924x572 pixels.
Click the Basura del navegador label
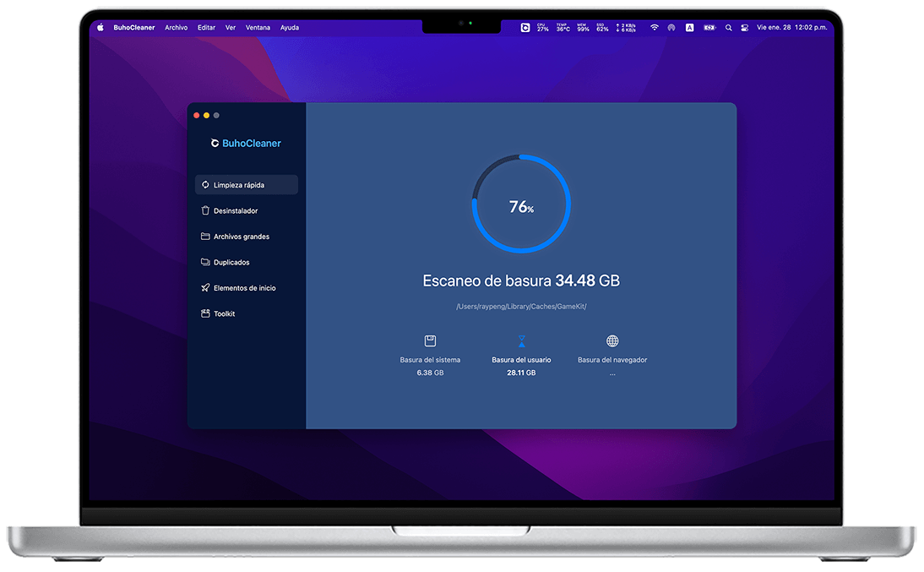click(x=612, y=360)
